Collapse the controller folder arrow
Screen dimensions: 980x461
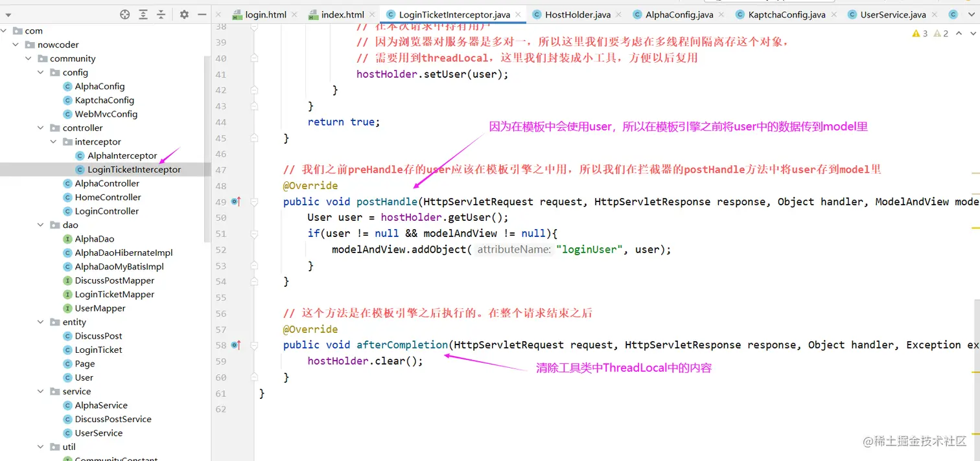click(x=41, y=128)
